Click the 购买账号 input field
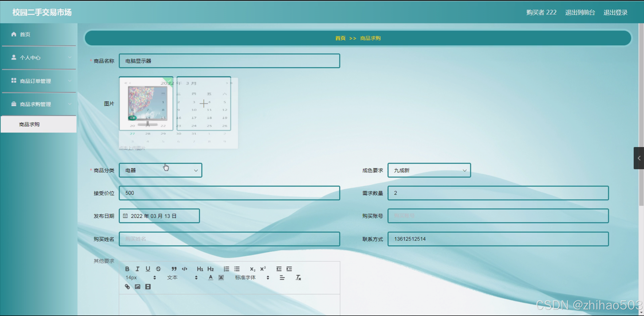The image size is (644, 316). 498,216
